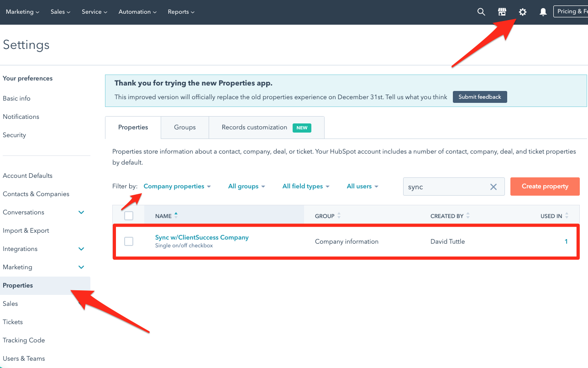Switch to the Records customization tab
The width and height of the screenshot is (588, 368).
(267, 128)
